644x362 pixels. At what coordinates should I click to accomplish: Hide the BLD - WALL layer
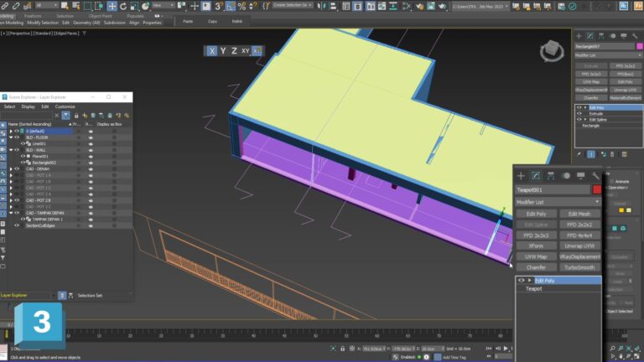click(x=17, y=150)
